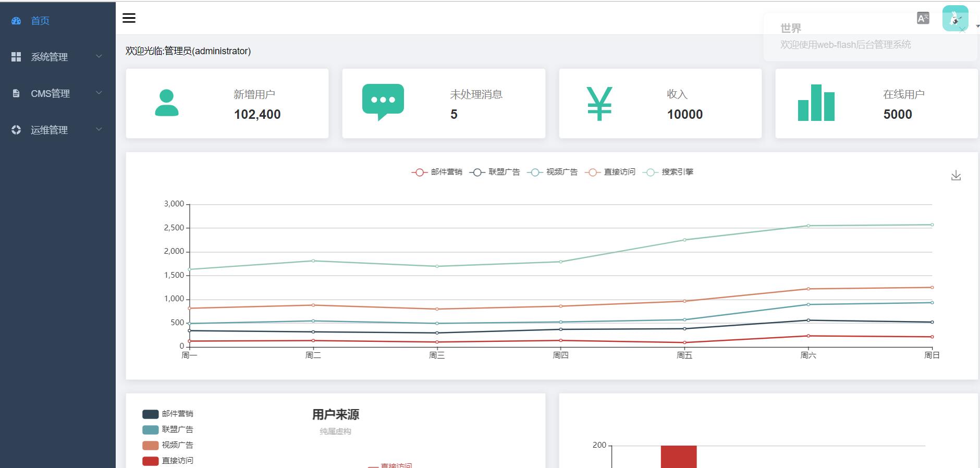
Task: Toggle 邮件营销 series in line chart legend
Action: click(x=437, y=172)
